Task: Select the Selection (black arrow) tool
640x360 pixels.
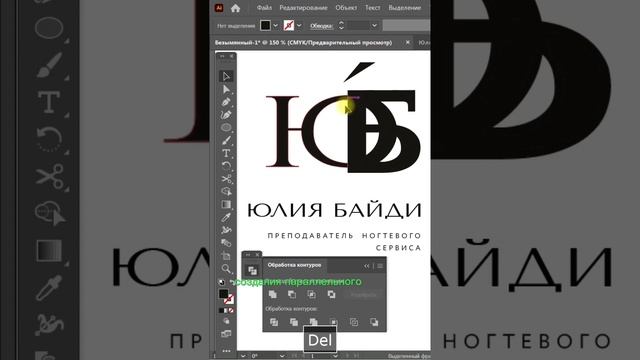Action: point(226,76)
